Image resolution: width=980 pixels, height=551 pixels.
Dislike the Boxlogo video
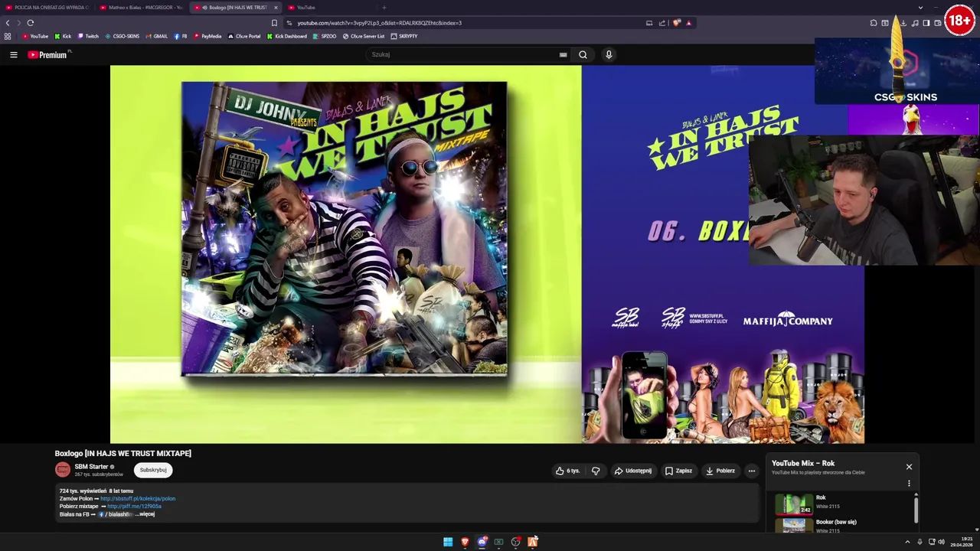(596, 471)
